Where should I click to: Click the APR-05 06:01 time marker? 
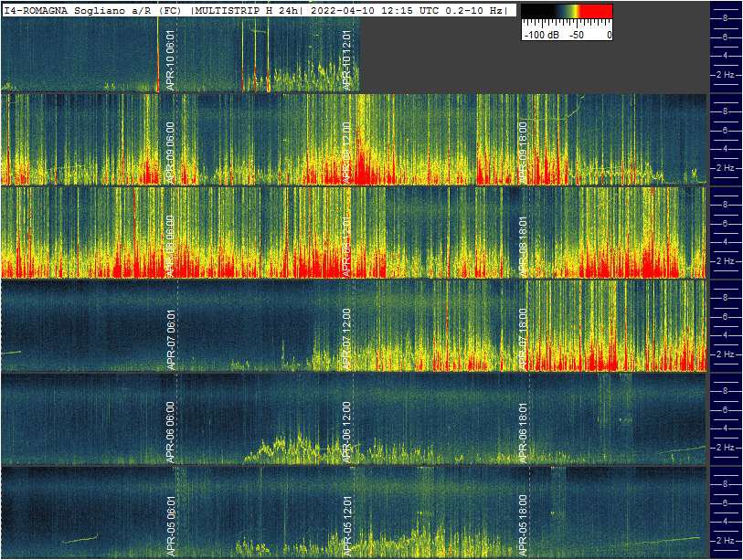coord(171,526)
